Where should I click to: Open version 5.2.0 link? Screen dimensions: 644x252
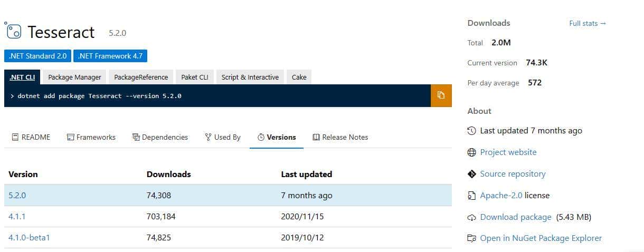click(17, 196)
